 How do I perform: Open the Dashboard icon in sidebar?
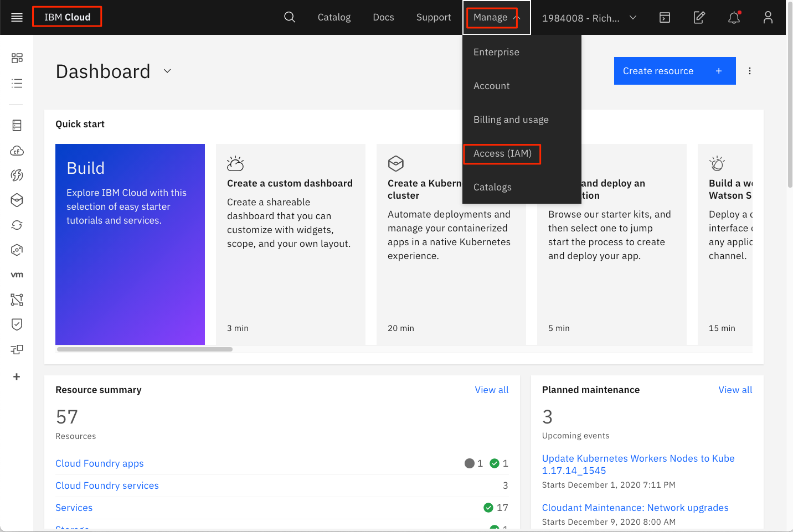[17, 58]
